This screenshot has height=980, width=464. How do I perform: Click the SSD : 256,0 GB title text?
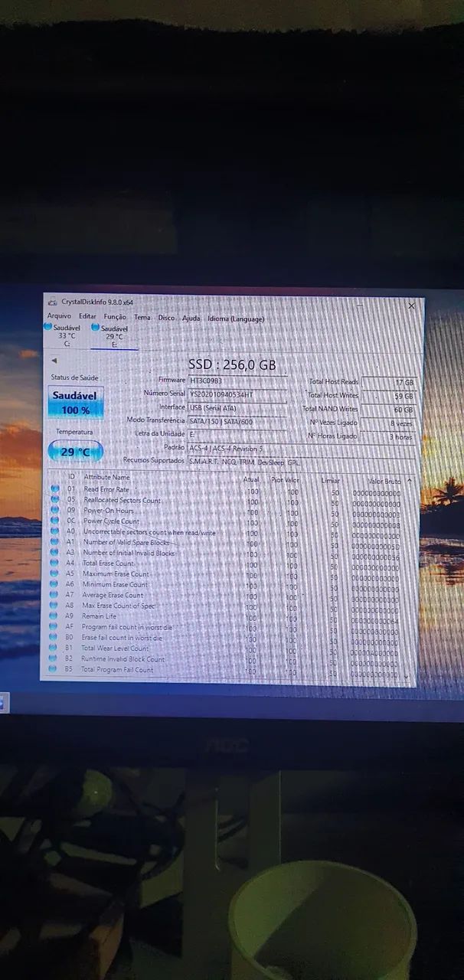click(x=232, y=364)
